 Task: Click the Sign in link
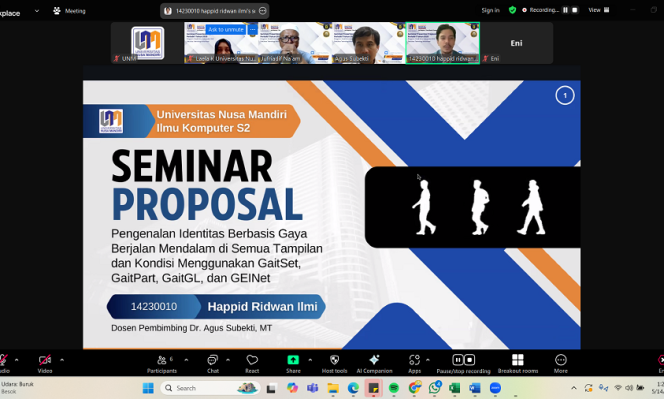(x=490, y=10)
